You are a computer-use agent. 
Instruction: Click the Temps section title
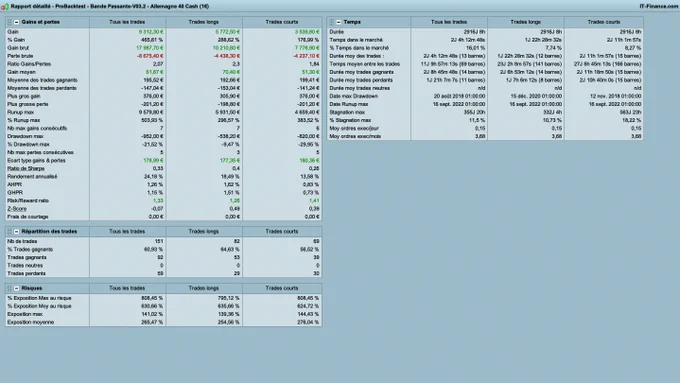352,22
